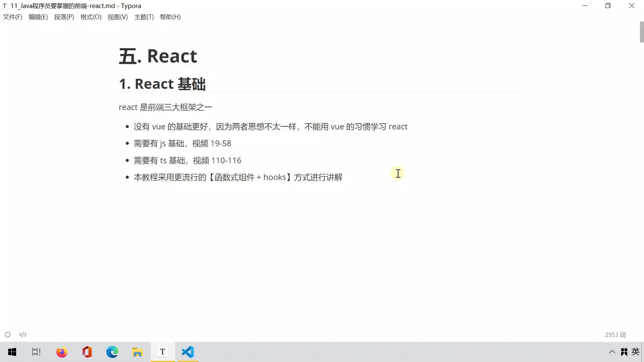Click the bullet 需要有 js 基础，视频 19-58
This screenshot has width=644, height=362.
coord(182,143)
